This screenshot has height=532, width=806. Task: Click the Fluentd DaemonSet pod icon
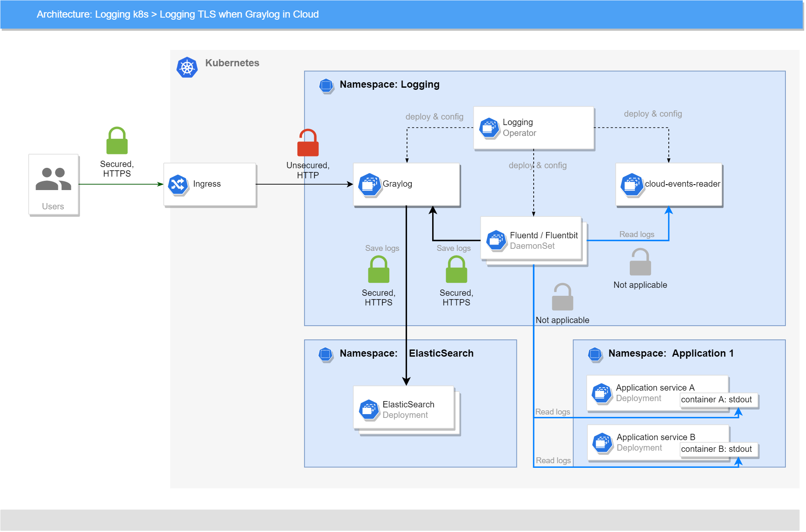coord(496,241)
